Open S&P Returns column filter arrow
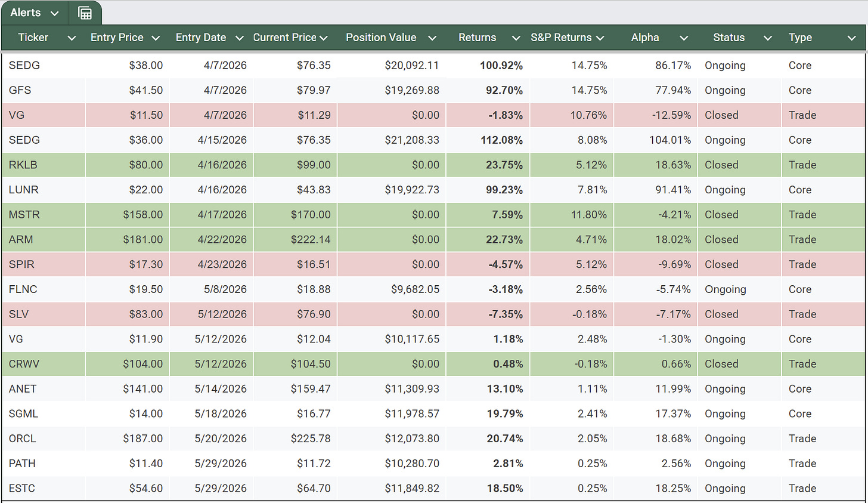 tap(600, 38)
